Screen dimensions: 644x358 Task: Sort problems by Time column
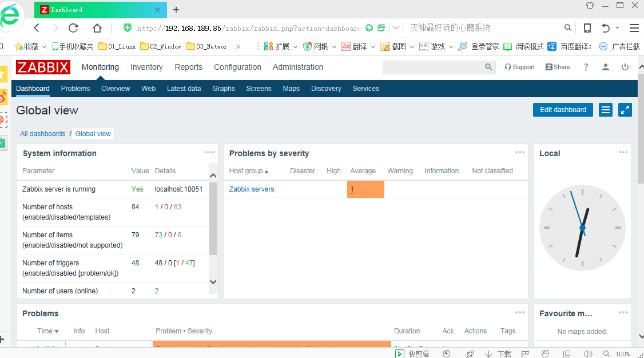(x=48, y=331)
